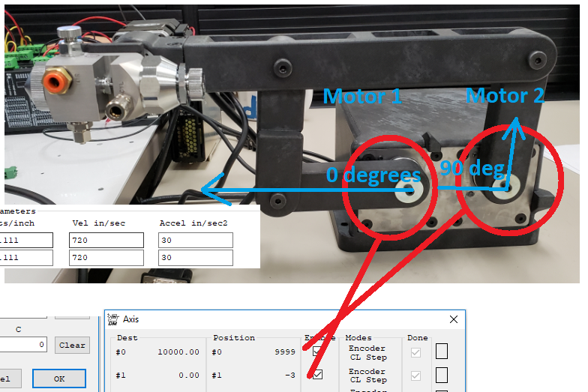Viewport: 588px width, 392px height.
Task: Toggle Enable checkbox for axis #1
Action: pyautogui.click(x=317, y=375)
